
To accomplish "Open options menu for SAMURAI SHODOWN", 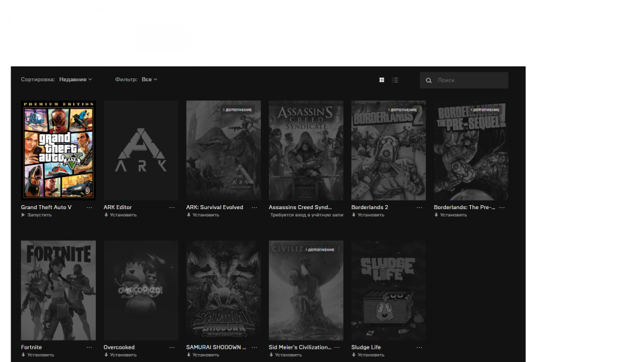I will (x=254, y=348).
